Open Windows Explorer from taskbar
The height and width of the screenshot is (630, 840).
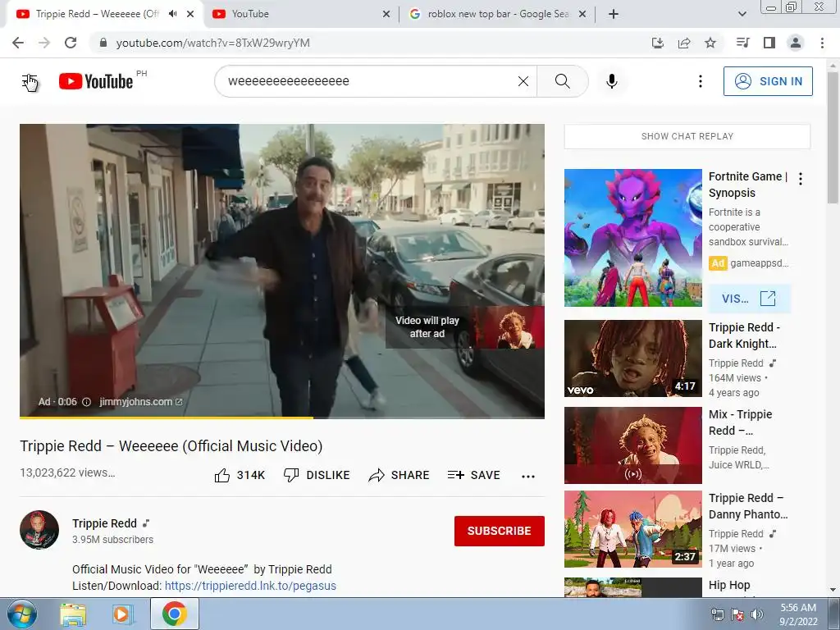coord(73,614)
